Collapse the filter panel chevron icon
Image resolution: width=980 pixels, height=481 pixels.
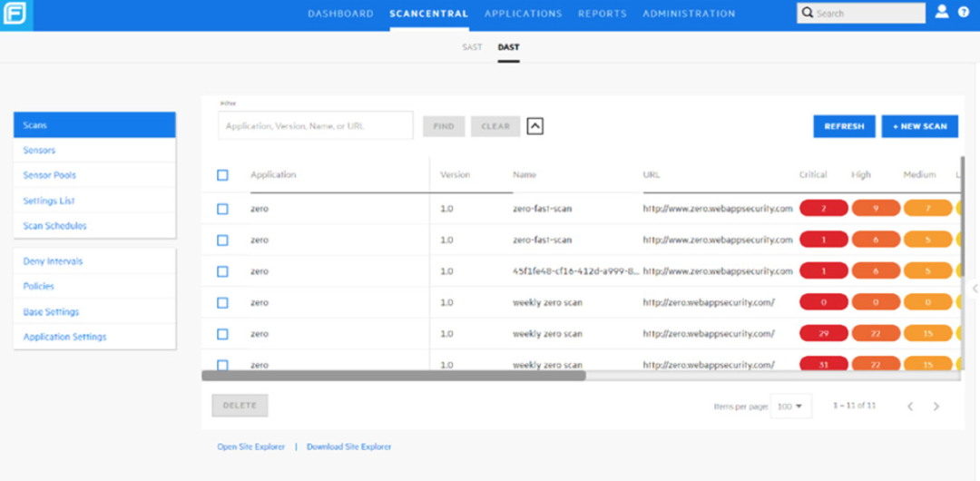coord(535,126)
